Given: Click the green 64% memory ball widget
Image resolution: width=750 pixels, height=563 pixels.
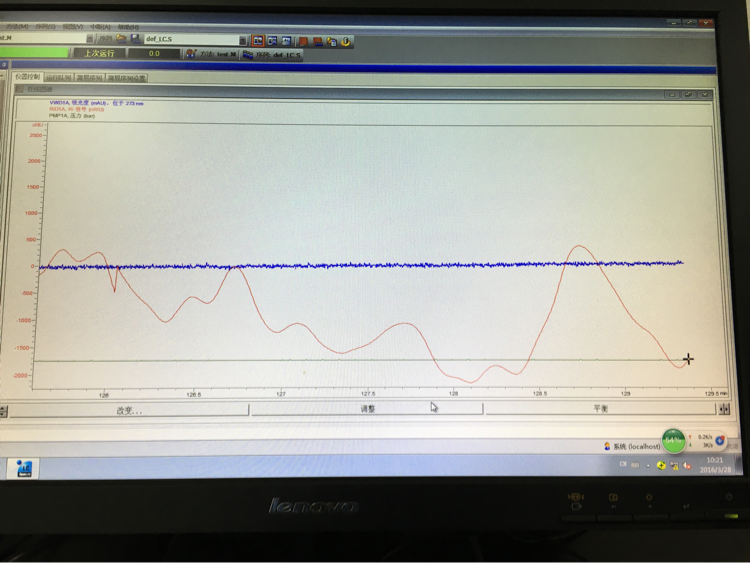Looking at the screenshot, I should click(x=673, y=440).
